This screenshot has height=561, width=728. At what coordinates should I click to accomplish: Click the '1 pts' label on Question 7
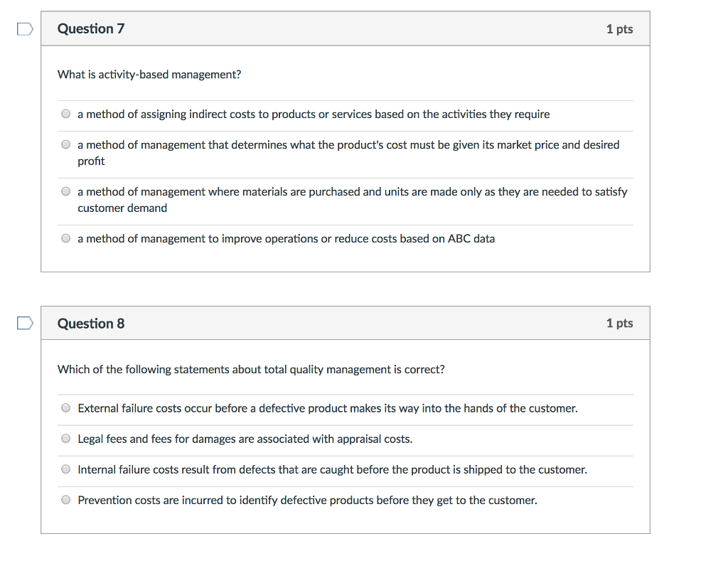[x=619, y=28]
